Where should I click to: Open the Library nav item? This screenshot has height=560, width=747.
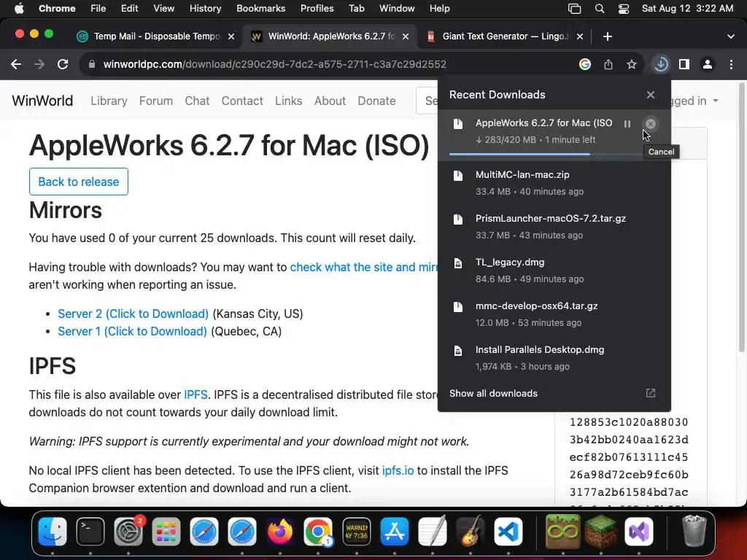pyautogui.click(x=109, y=101)
